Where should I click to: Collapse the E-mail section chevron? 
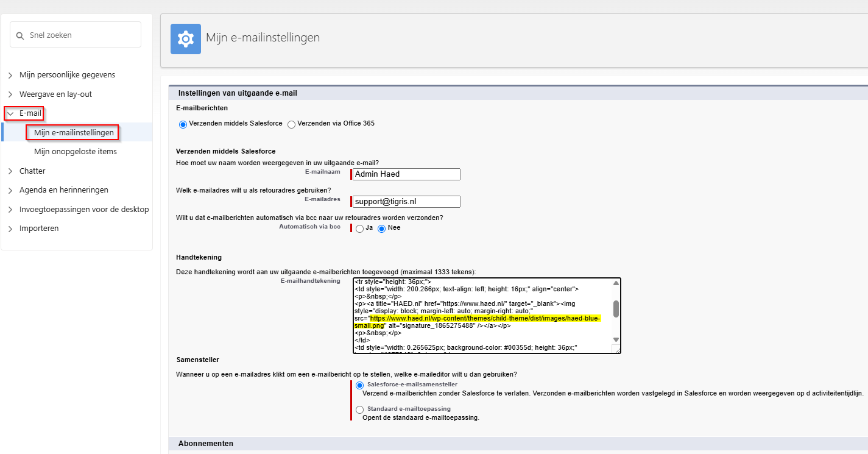click(x=10, y=113)
